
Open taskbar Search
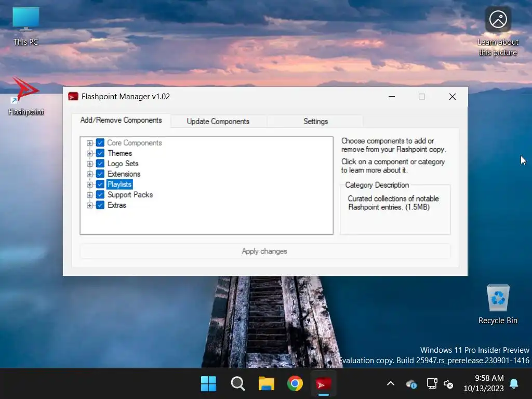237,384
